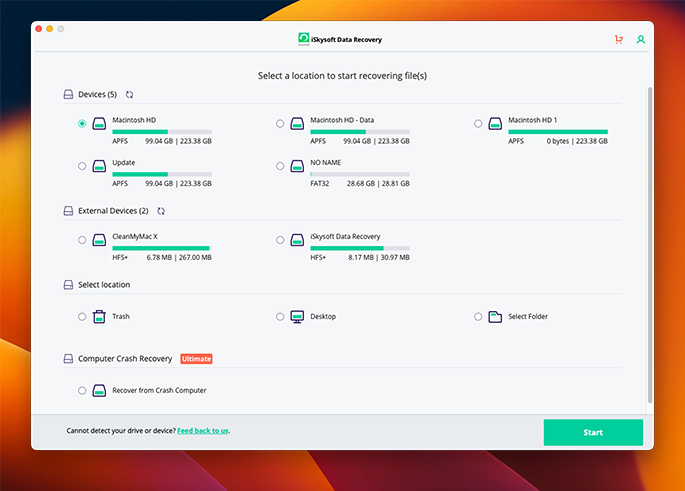Click the Devices section header icon

69,94
